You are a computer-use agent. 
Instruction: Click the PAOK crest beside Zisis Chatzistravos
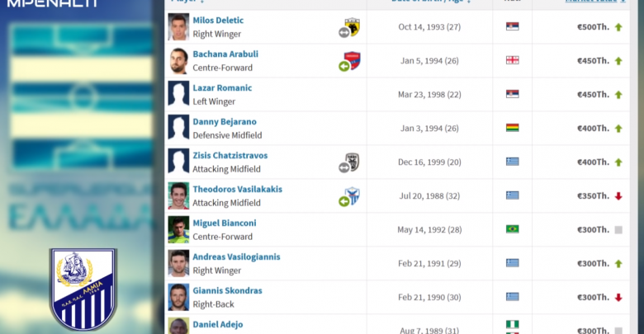click(x=352, y=162)
